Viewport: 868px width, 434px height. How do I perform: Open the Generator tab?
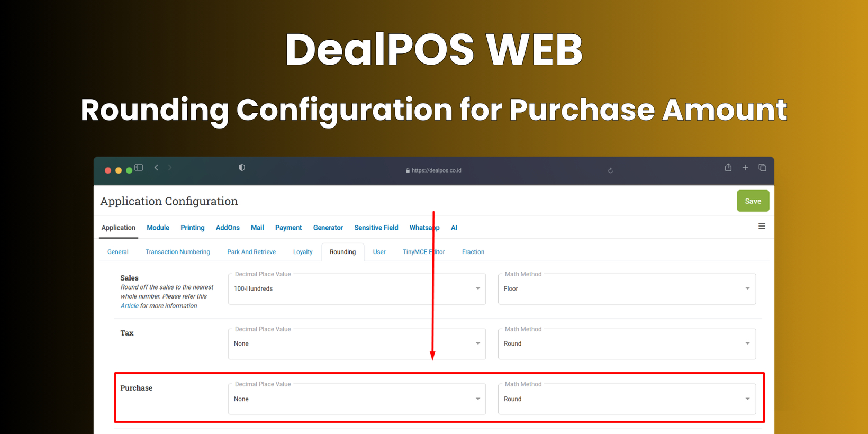328,228
